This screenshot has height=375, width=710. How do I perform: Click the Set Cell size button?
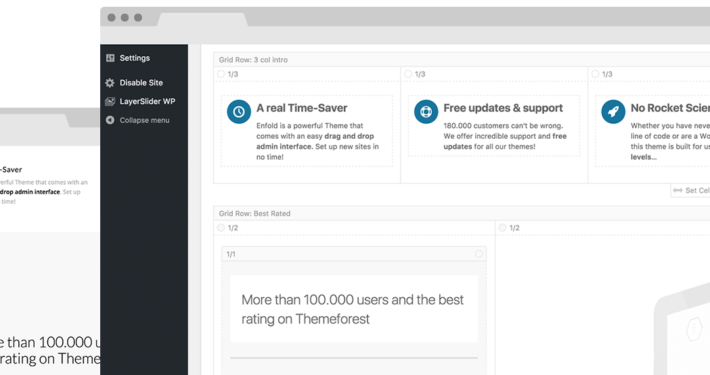(x=690, y=191)
